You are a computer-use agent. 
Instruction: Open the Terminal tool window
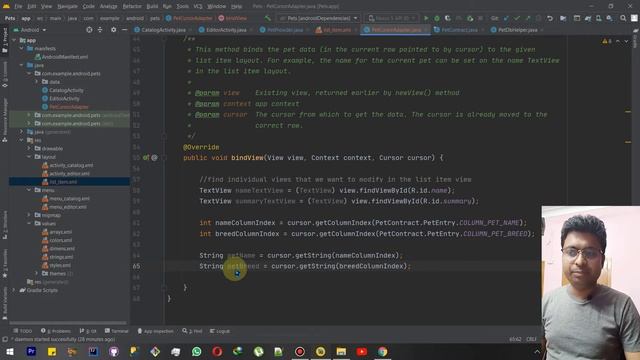point(117,331)
